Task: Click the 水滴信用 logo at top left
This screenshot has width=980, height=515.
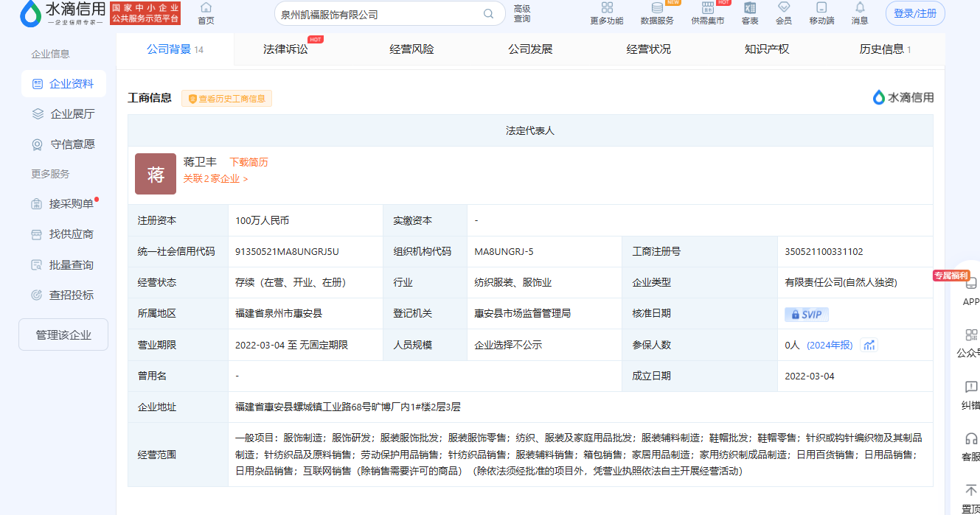Action: click(63, 13)
